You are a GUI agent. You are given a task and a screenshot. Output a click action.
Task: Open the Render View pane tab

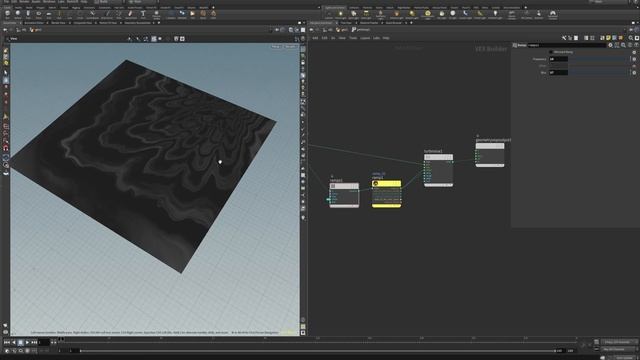tap(58, 23)
